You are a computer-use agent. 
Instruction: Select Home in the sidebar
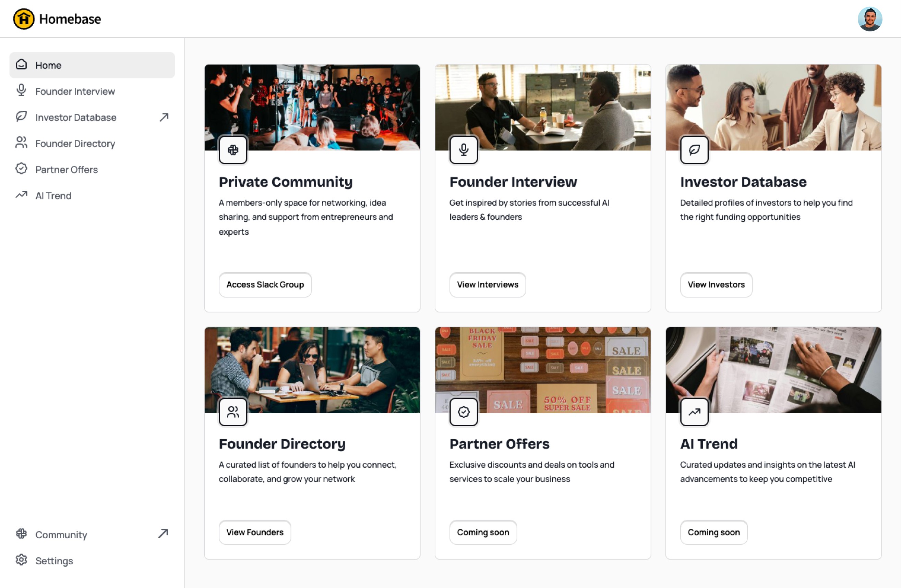tap(92, 65)
